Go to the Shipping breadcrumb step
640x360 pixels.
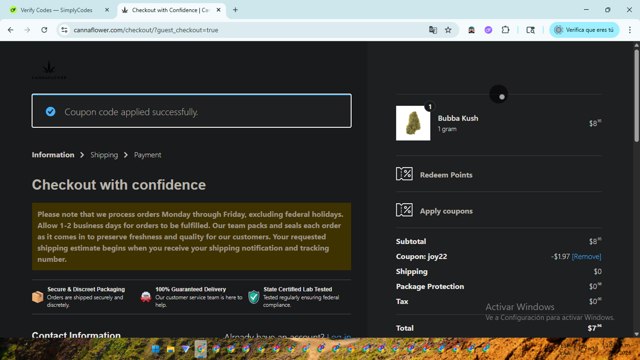click(104, 155)
